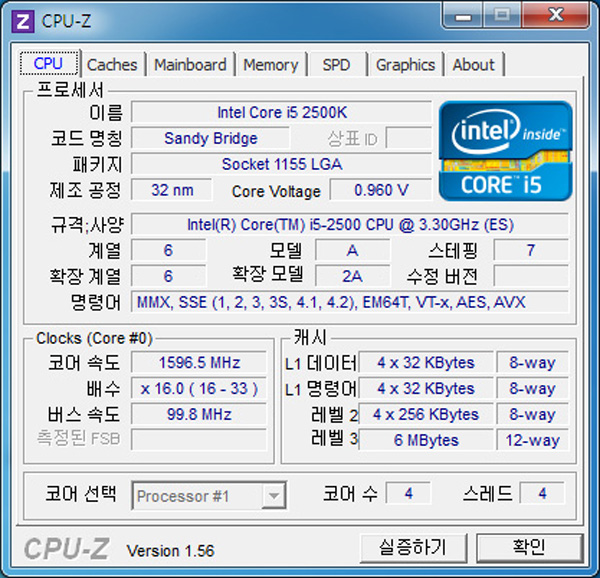Click the 4 x 256 KBytes level 2 value
600x578 pixels.
pyautogui.click(x=426, y=414)
